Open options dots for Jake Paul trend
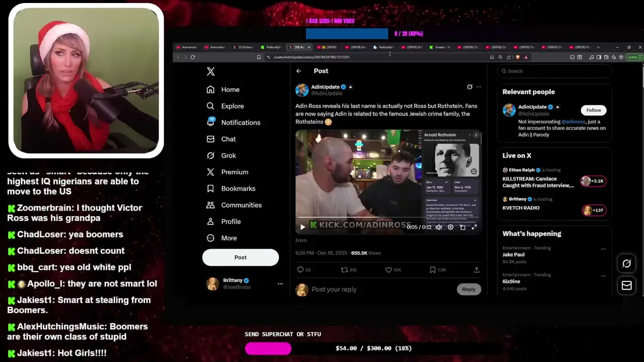The width and height of the screenshot is (644, 362). pyautogui.click(x=603, y=249)
